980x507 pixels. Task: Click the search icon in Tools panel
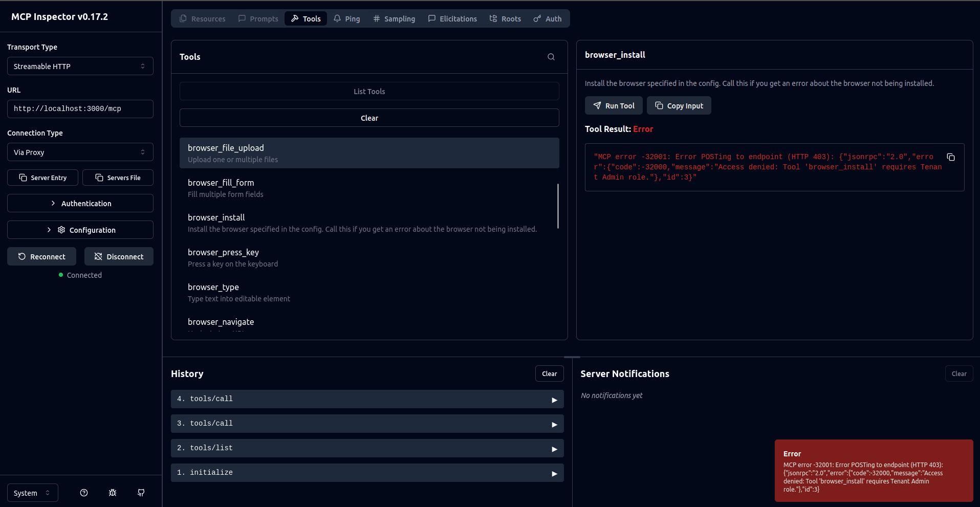551,57
